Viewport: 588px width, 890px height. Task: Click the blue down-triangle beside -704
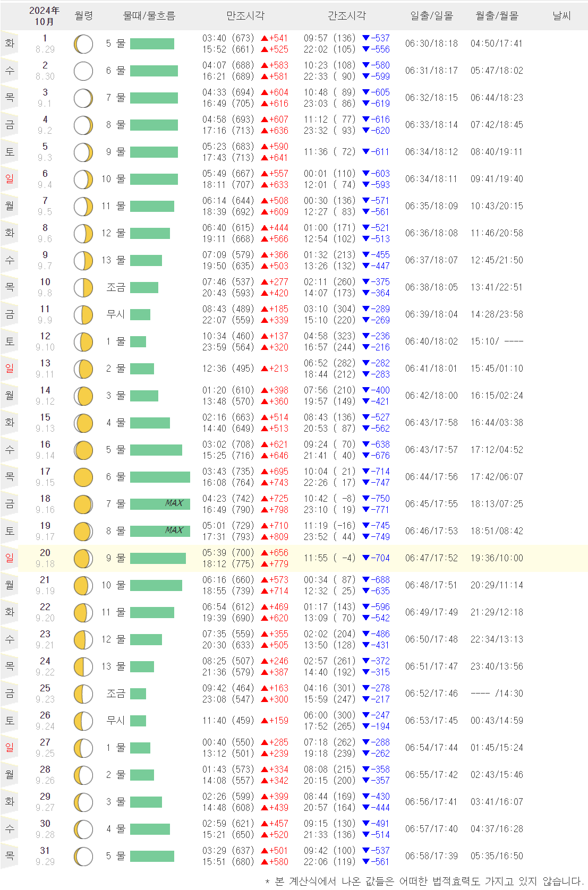[365, 558]
